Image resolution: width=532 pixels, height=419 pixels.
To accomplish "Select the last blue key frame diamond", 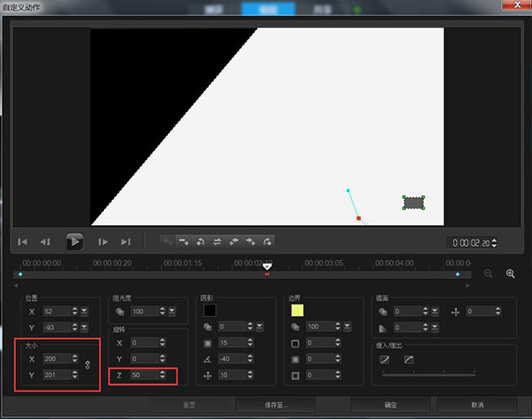I will [458, 274].
